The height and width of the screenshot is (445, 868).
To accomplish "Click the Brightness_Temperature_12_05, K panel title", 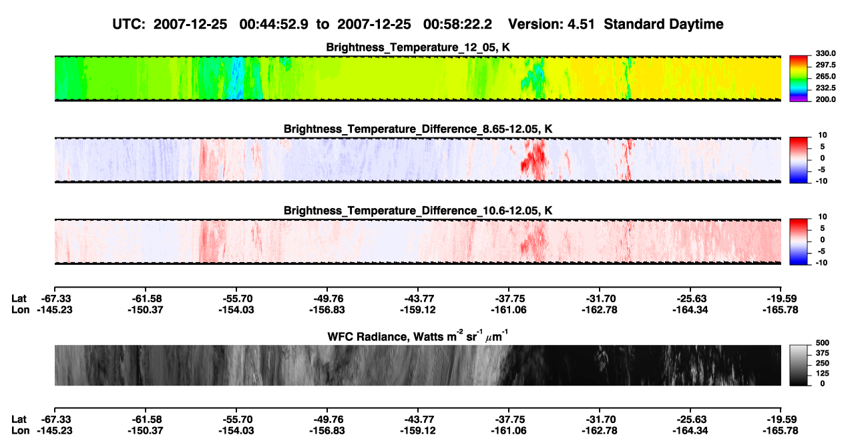I will pos(418,47).
